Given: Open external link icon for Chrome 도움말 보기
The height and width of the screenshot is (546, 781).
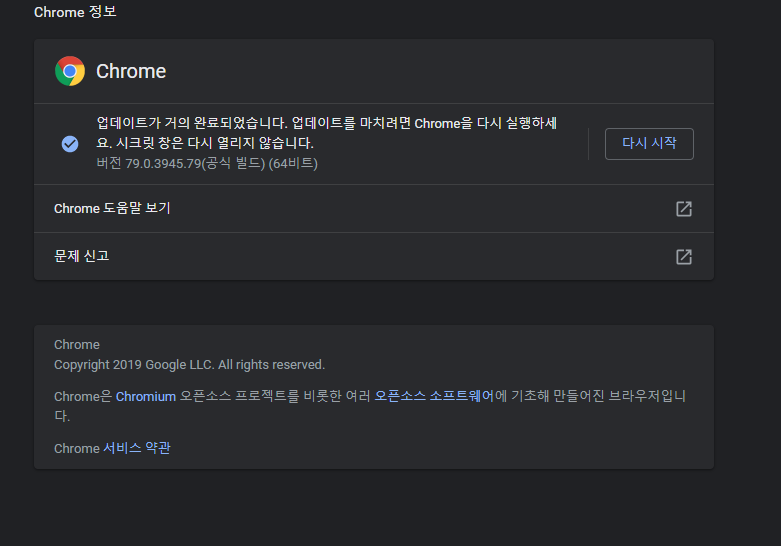Looking at the screenshot, I should pyautogui.click(x=683, y=209).
